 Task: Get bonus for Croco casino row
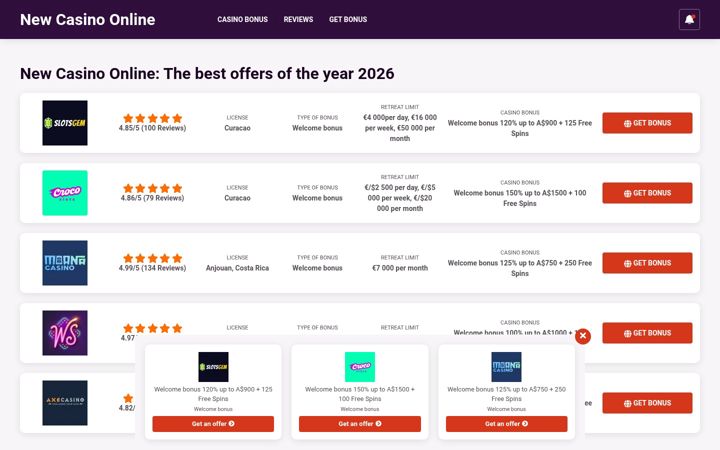[647, 193]
